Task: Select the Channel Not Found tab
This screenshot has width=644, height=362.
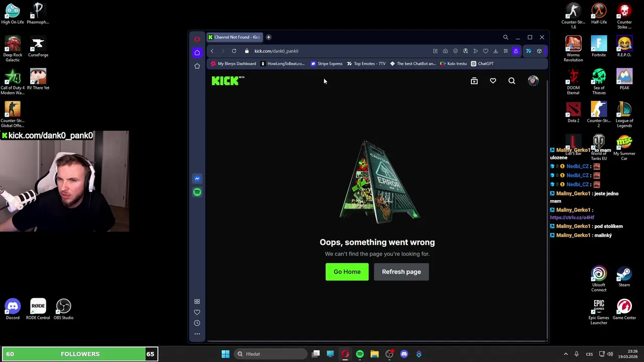Action: [234, 37]
